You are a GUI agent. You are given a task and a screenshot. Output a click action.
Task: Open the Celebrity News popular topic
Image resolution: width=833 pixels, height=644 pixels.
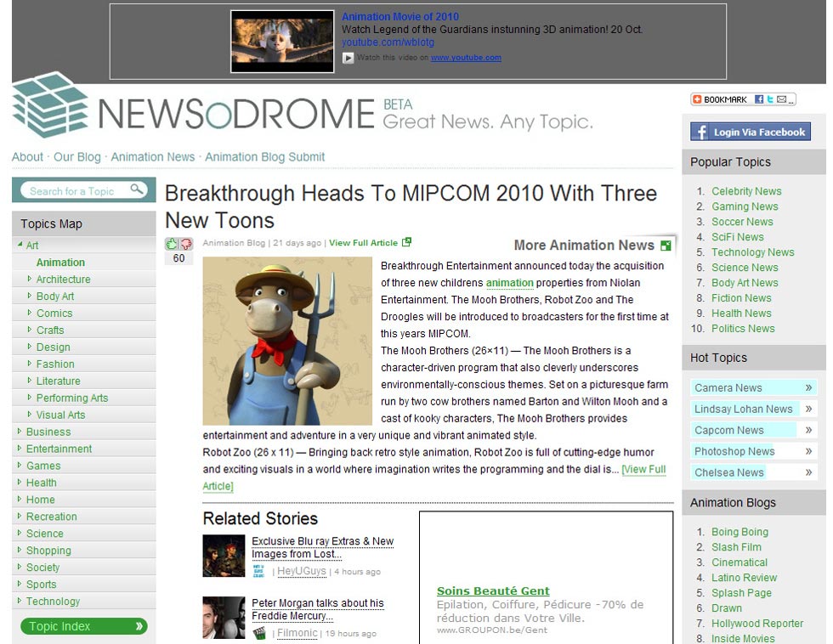[746, 191]
